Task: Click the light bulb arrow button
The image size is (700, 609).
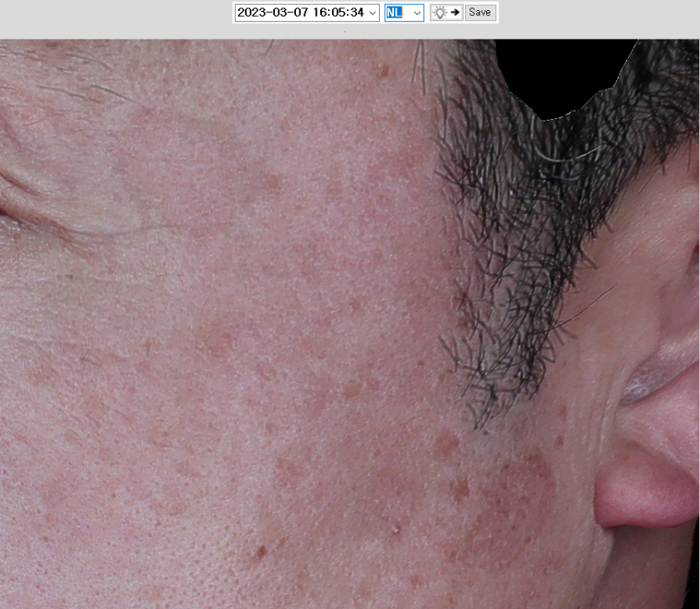Action: pos(446,13)
